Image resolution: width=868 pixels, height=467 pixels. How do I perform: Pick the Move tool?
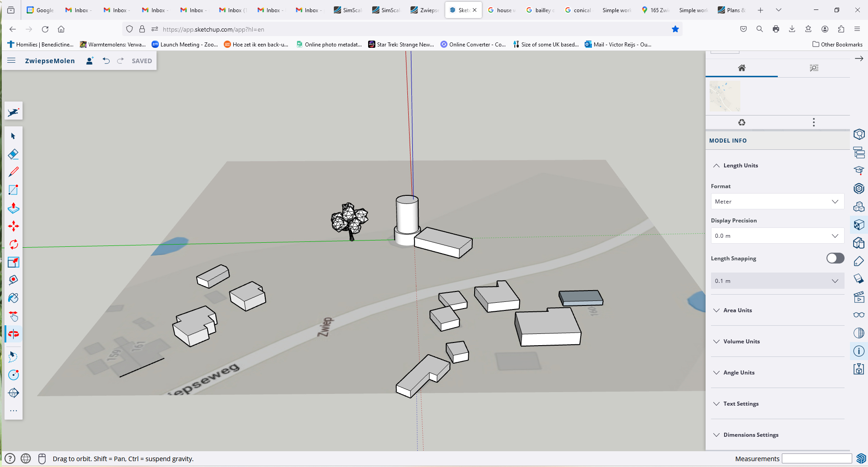(x=13, y=226)
